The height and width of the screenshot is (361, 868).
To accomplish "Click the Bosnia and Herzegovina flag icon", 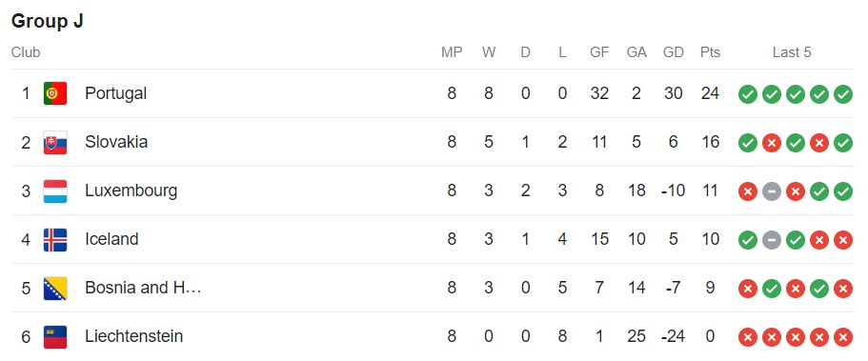I will 55,289.
